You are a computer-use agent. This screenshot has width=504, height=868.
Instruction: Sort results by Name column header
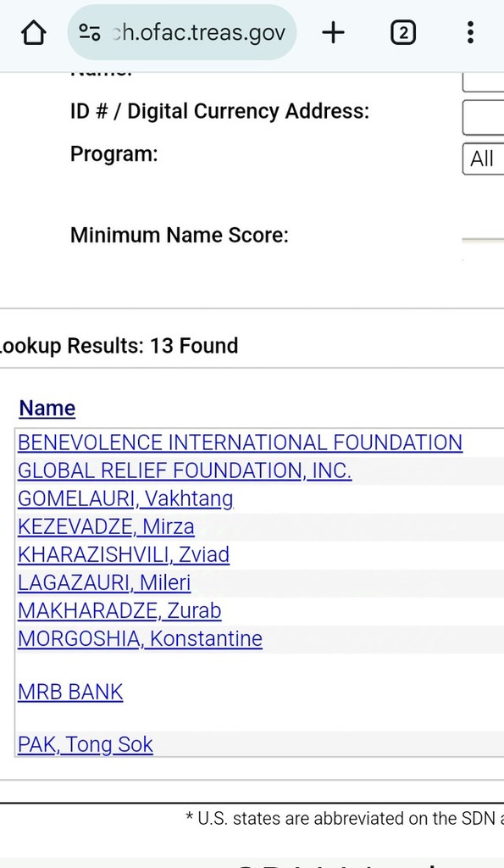[x=47, y=409]
